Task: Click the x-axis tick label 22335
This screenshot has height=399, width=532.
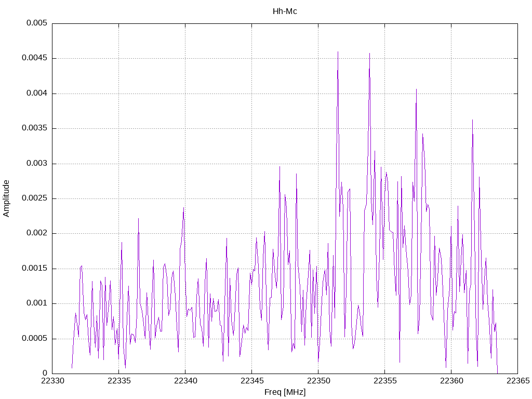Action: 119,381
